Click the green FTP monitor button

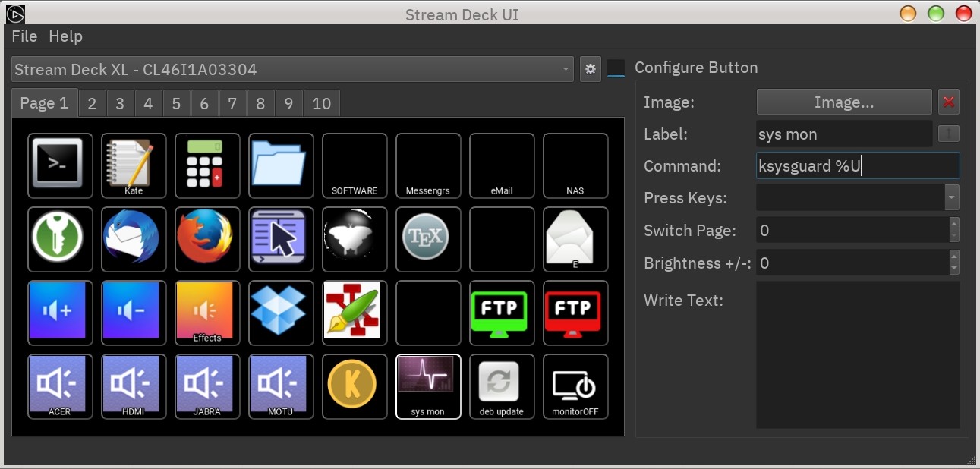click(502, 313)
